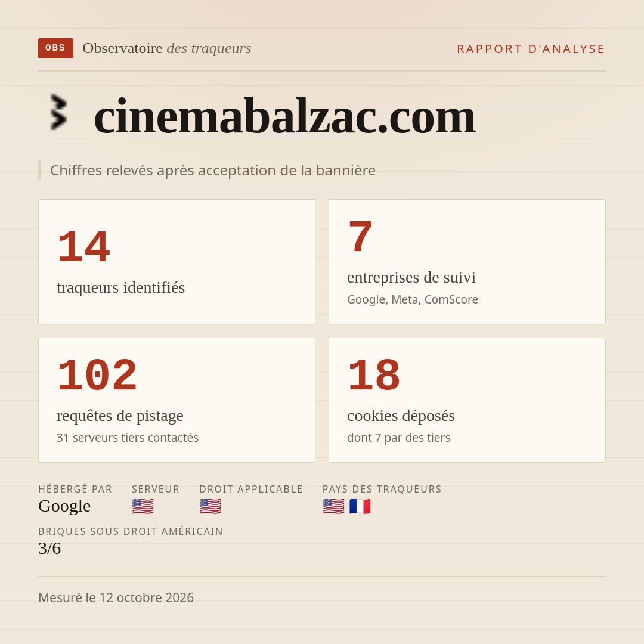Click the Briques sous droit américain label
This screenshot has width=644, height=644.
pyautogui.click(x=131, y=531)
